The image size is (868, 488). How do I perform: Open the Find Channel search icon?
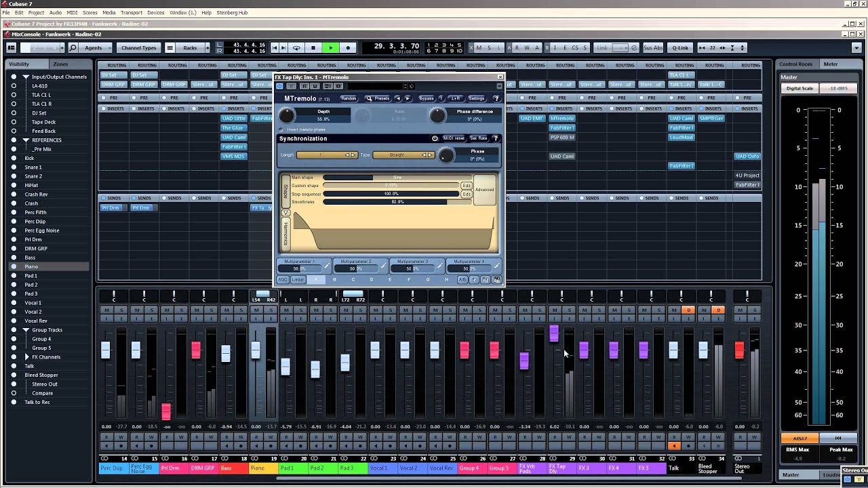(73, 47)
